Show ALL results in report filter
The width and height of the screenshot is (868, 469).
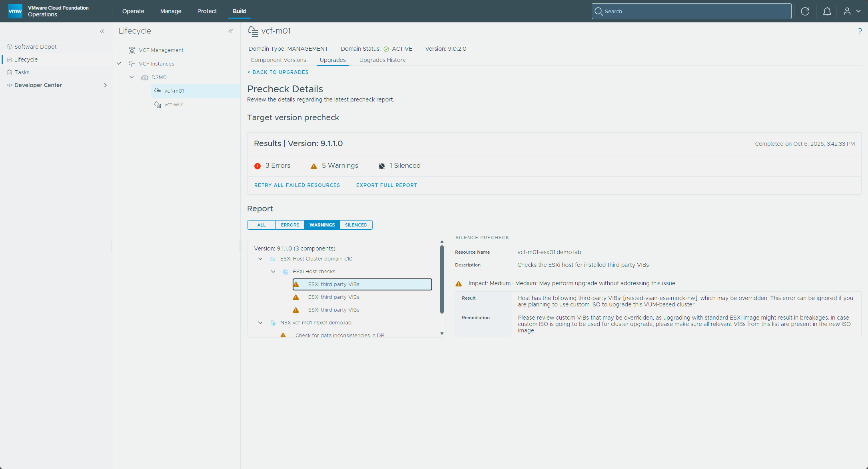click(x=261, y=225)
